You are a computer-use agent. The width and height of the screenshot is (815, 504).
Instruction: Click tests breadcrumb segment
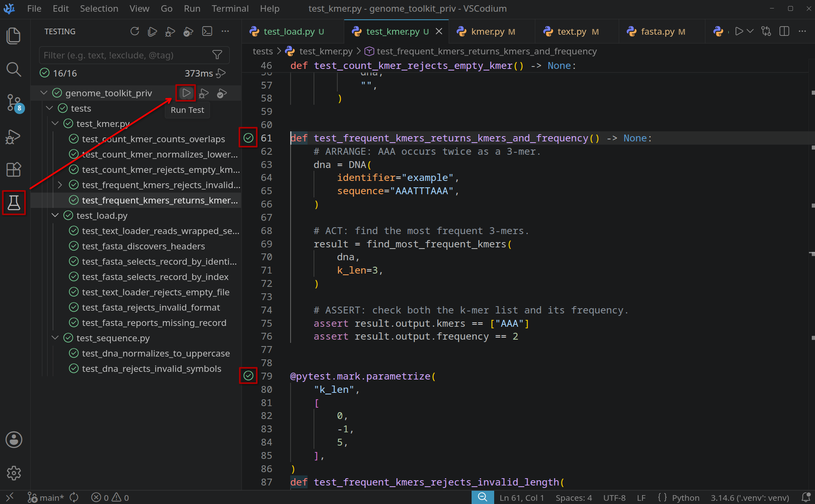[262, 51]
